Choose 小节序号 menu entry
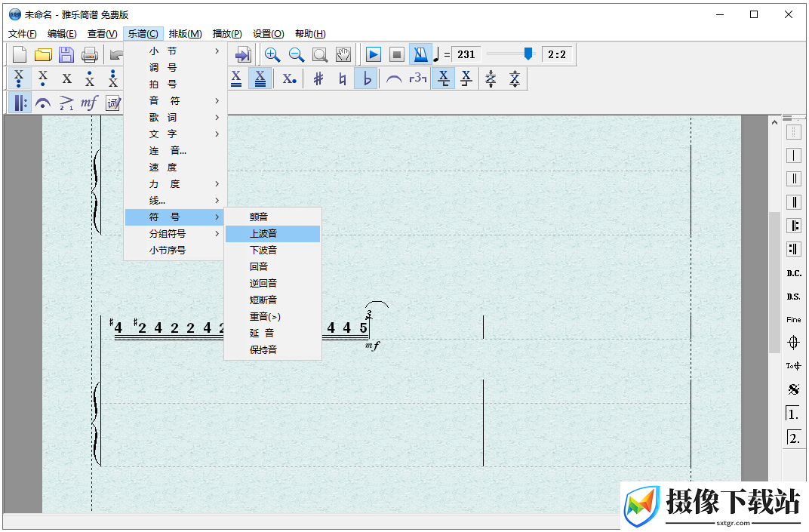The image size is (809, 532). pos(175,250)
